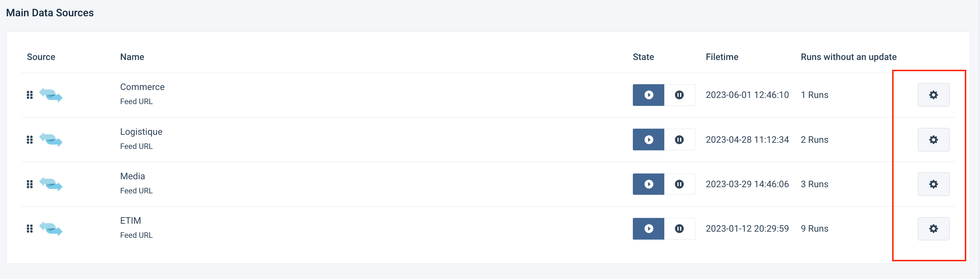Image resolution: width=980 pixels, height=279 pixels.
Task: Open settings gear for Commerce source
Action: click(933, 95)
